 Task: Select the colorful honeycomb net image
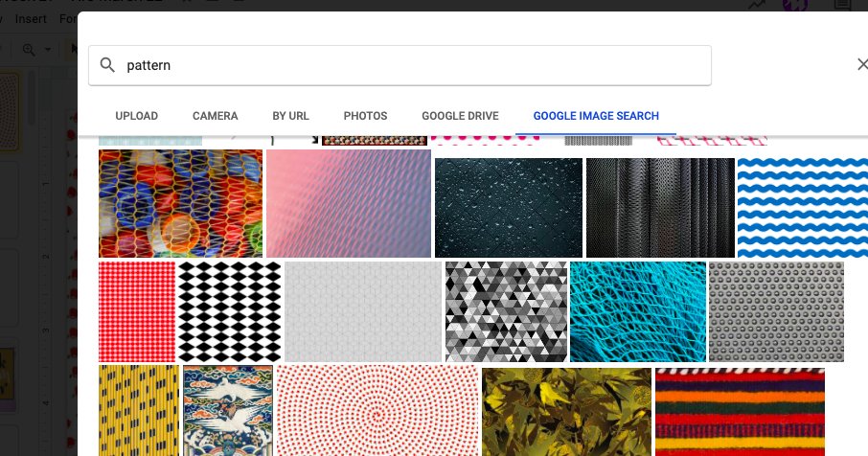point(180,204)
